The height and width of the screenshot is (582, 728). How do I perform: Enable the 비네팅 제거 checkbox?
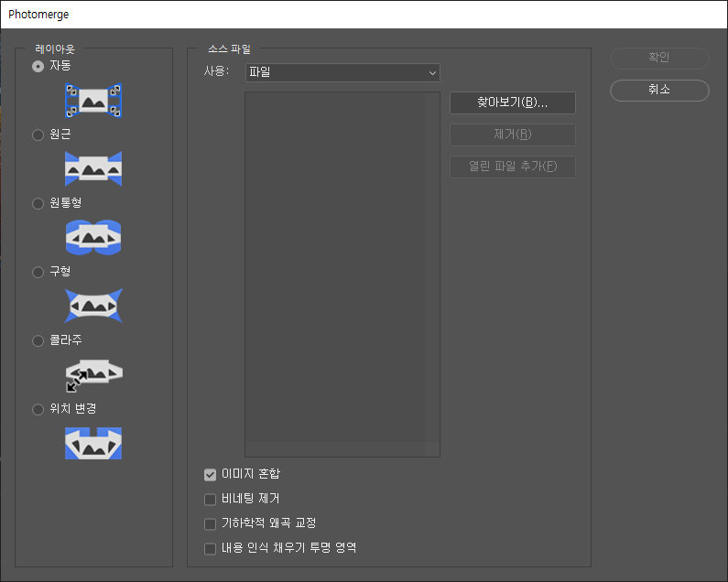click(x=211, y=499)
